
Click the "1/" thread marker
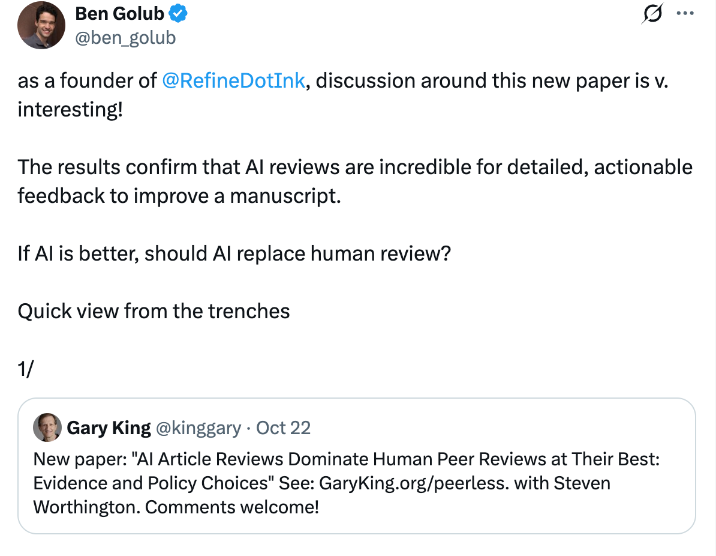(26, 369)
